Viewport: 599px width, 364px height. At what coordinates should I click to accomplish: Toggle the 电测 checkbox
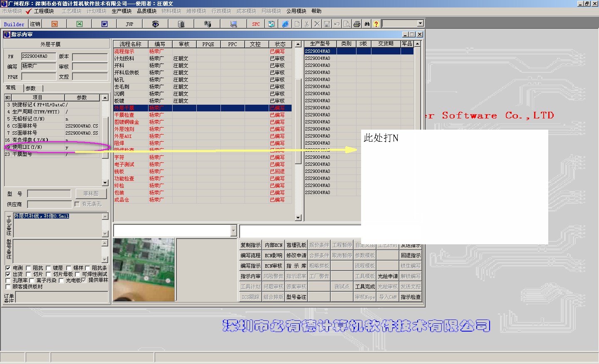[x=8, y=268]
